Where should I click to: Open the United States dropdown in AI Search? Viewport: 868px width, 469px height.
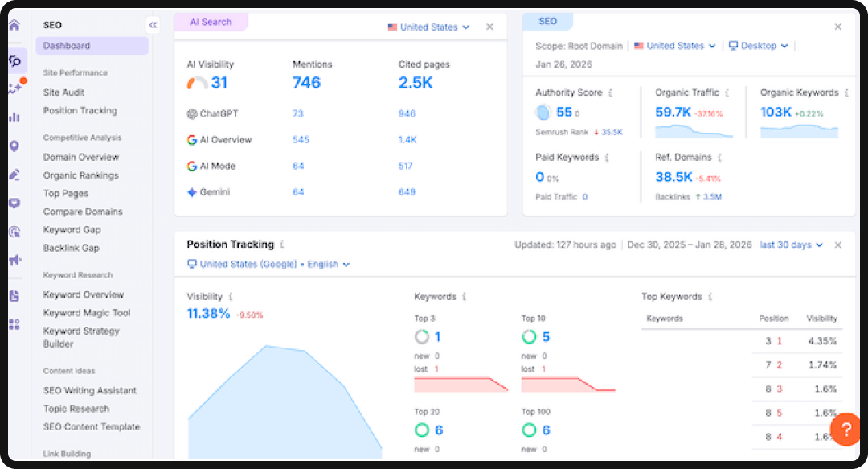428,27
